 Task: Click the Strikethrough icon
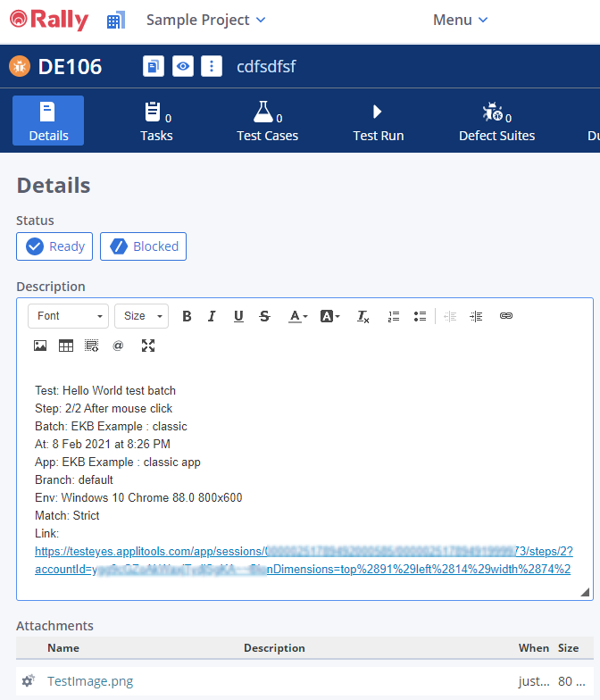click(264, 316)
